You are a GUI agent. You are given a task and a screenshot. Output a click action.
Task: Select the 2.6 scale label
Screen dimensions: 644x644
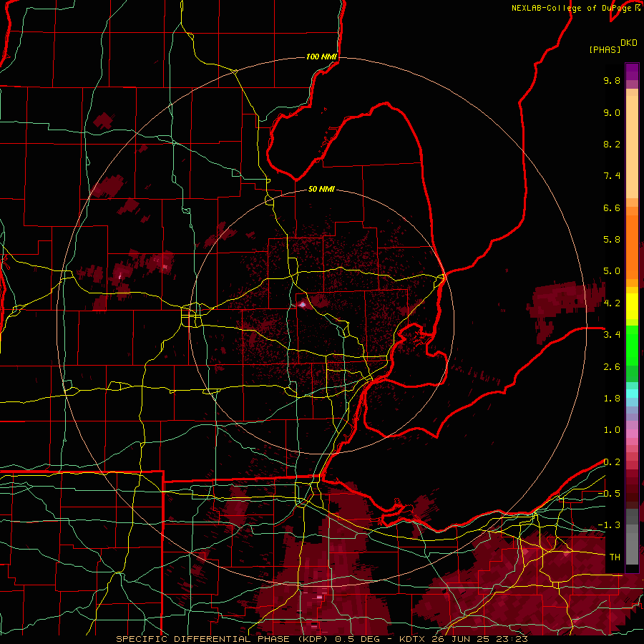612,367
